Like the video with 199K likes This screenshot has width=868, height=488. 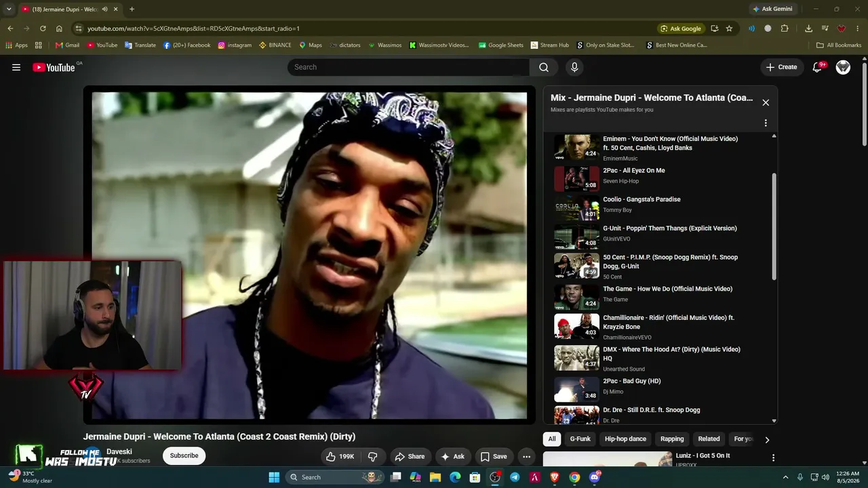(x=340, y=456)
